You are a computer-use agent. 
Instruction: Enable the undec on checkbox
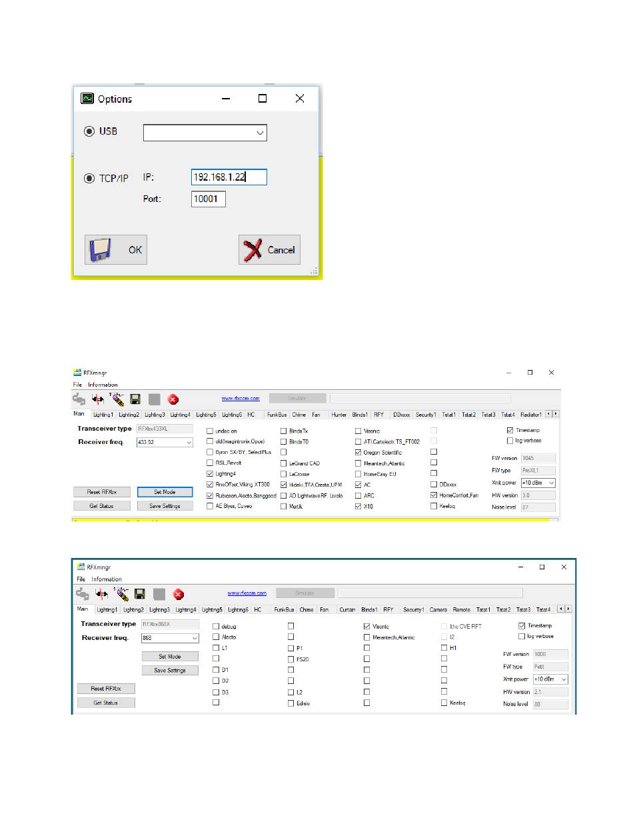coord(210,431)
